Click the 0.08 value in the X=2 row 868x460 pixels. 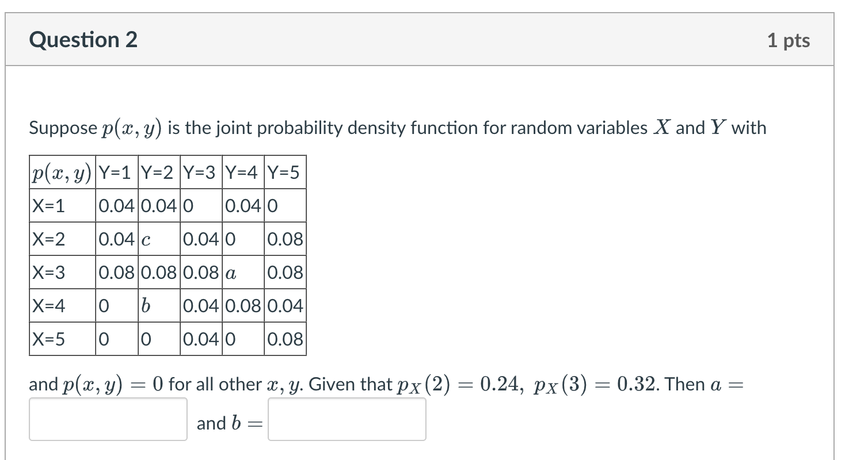pyautogui.click(x=285, y=239)
